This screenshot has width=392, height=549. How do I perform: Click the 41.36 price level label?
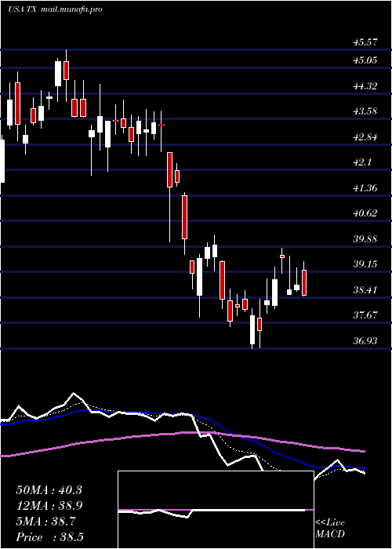click(365, 188)
